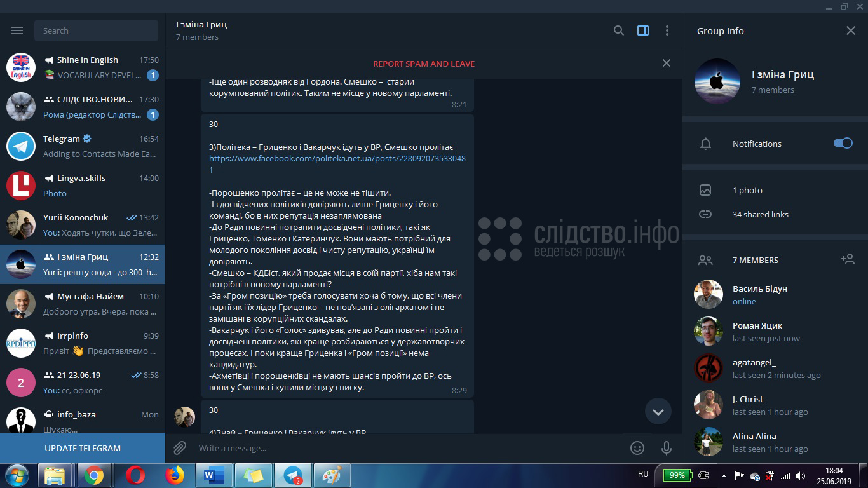Click the group Apple logo avatar in Group Info

(x=717, y=81)
